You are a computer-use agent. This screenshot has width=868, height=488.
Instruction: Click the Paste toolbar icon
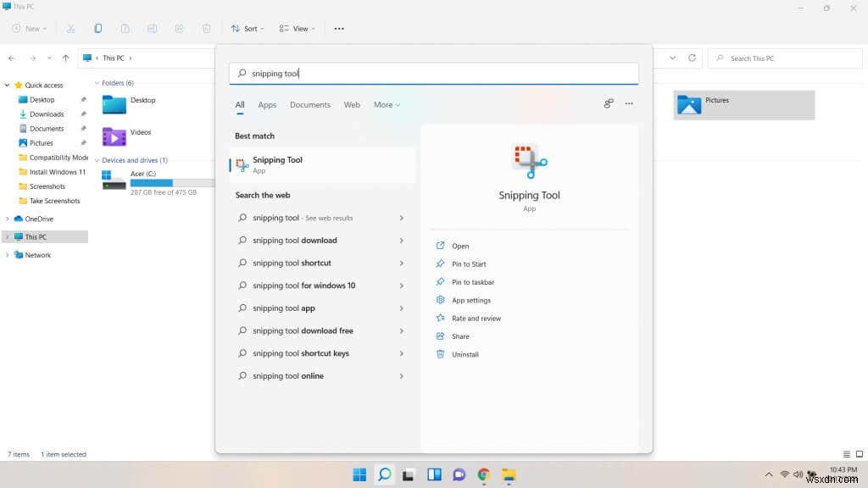click(125, 28)
